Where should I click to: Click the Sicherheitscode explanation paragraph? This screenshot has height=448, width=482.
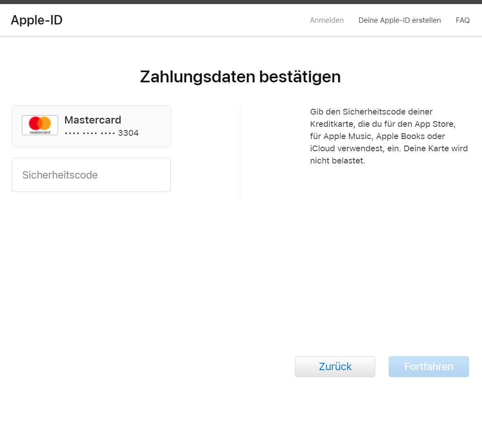tap(389, 136)
